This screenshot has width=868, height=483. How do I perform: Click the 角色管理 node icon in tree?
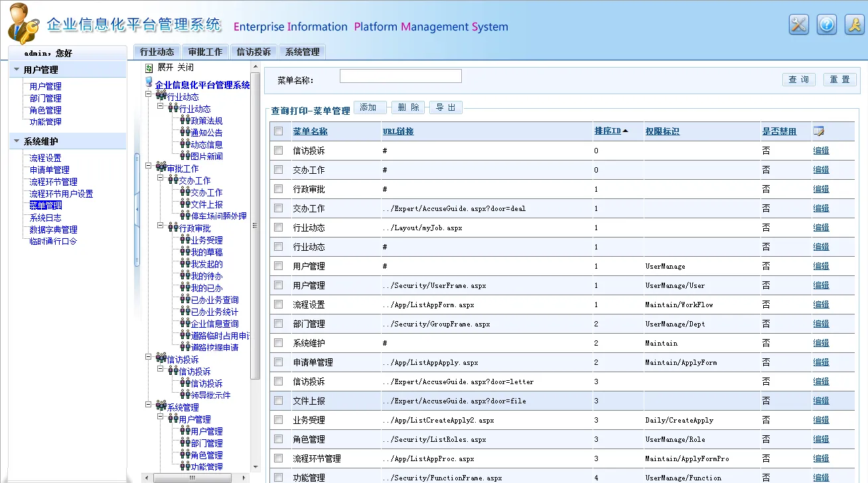tap(185, 455)
